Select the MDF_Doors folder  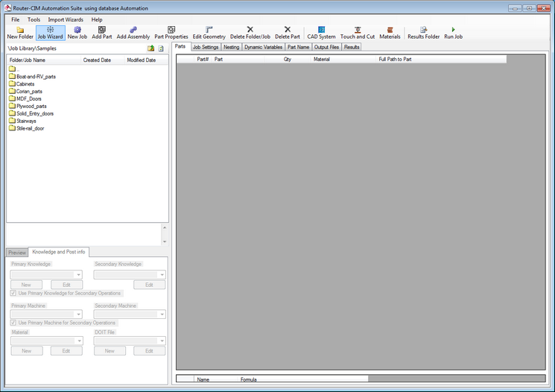[x=25, y=99]
